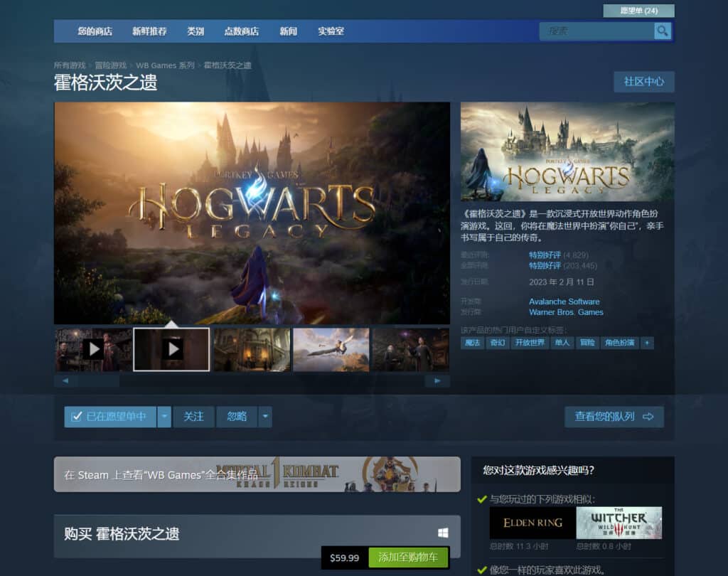Click the release date 2023 年 2 月 11 日
Screen dimensions: 728x576
point(562,282)
